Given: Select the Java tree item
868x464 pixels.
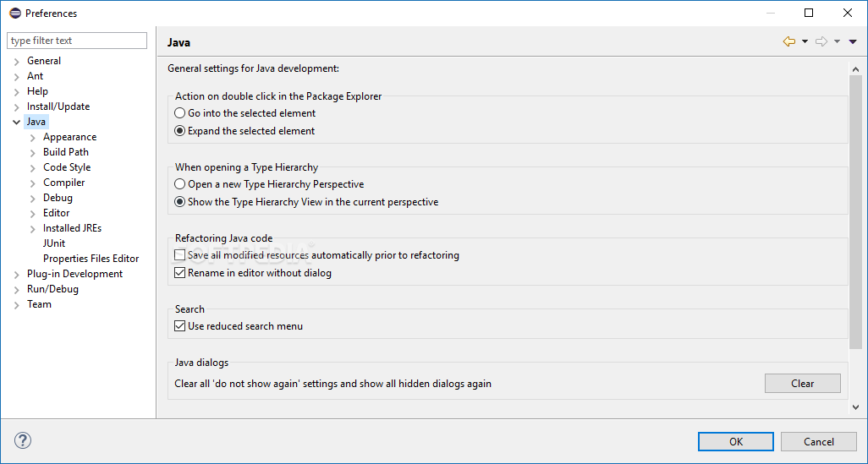Looking at the screenshot, I should click(36, 122).
